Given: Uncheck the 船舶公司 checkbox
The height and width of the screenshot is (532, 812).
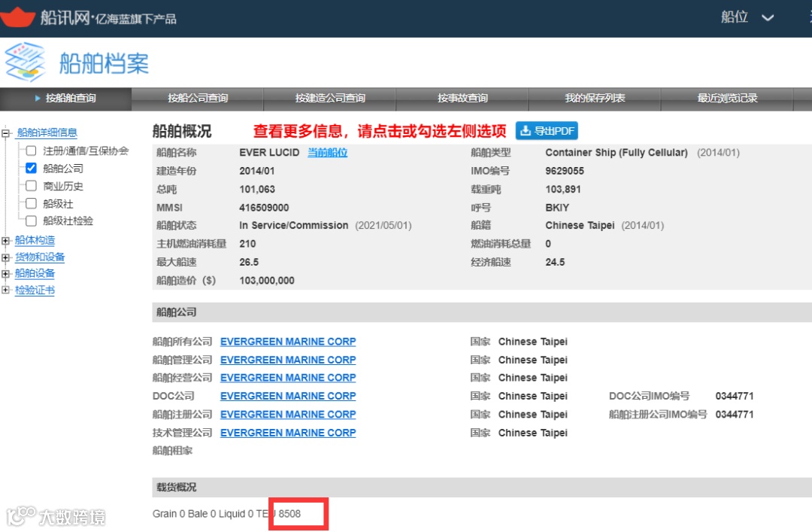Looking at the screenshot, I should [31, 168].
